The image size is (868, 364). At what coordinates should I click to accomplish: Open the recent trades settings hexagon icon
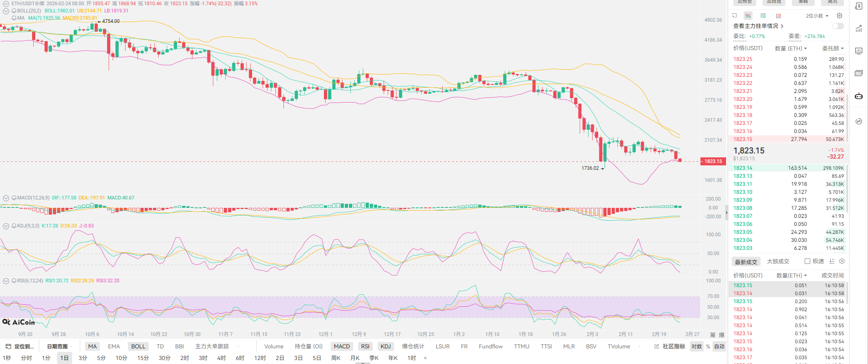tap(842, 261)
